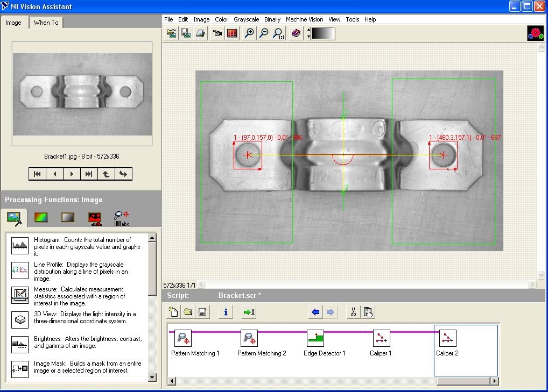Image resolution: width=548 pixels, height=392 pixels.
Task: Click the Zoom 1:1 magnifier icon
Action: pos(278,33)
